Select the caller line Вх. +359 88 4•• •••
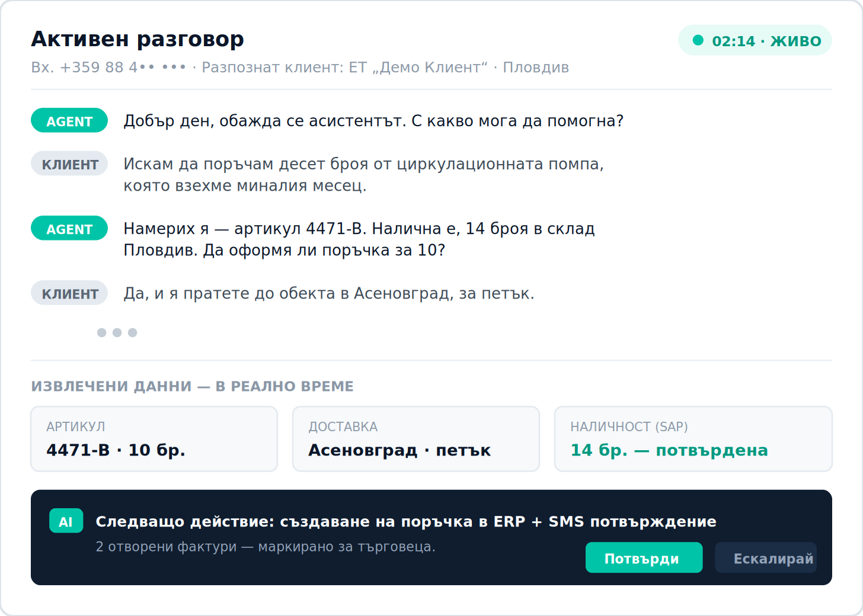The width and height of the screenshot is (863, 616). point(300,68)
